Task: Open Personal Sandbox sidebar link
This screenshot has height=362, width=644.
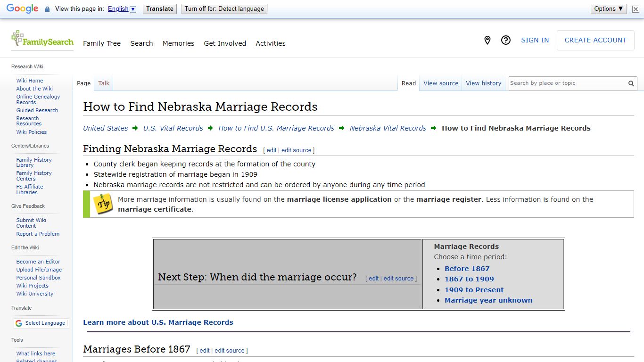Action: pyautogui.click(x=39, y=278)
